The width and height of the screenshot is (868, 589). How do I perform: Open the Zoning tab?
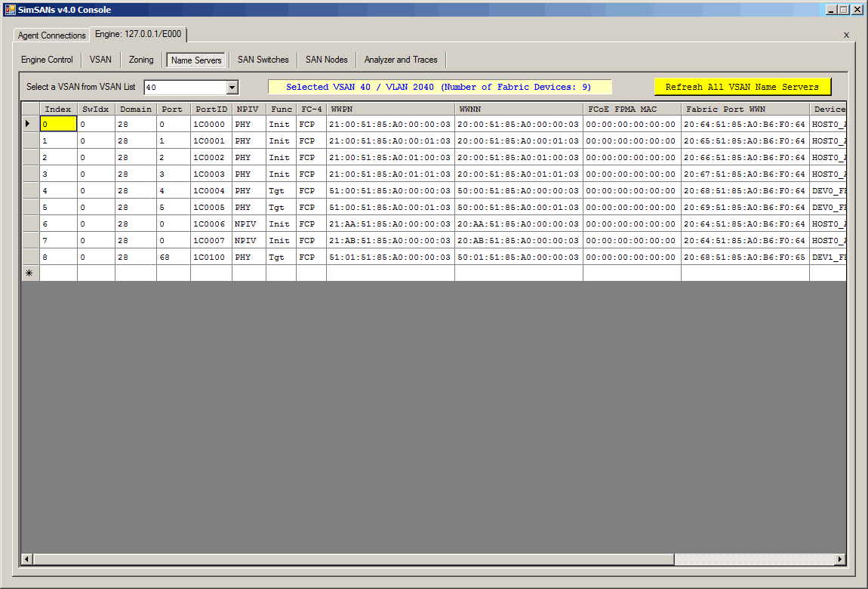click(x=141, y=60)
